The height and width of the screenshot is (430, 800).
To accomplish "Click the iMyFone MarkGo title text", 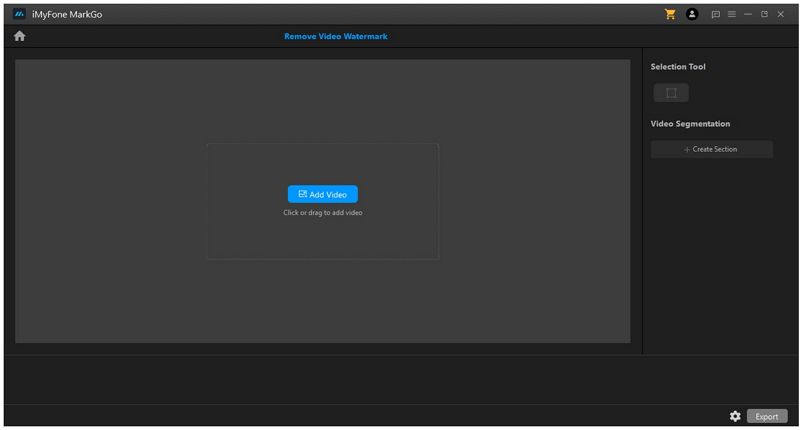I will coord(67,15).
